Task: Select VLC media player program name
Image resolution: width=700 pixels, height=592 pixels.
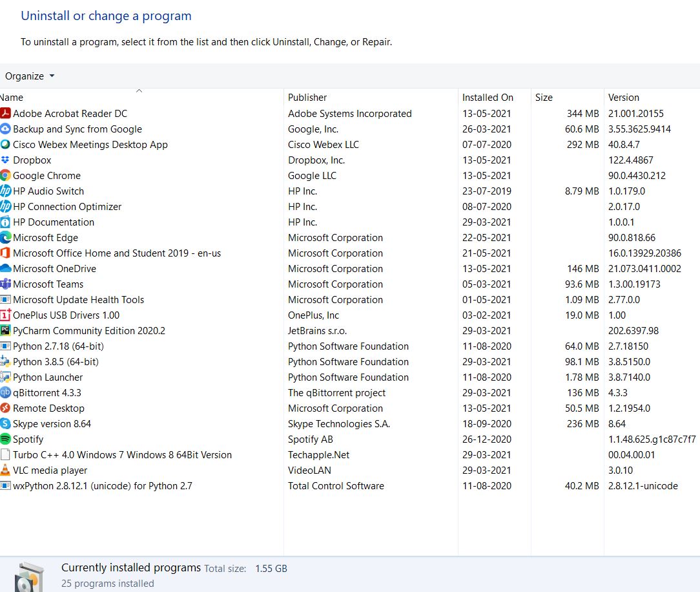Action: [50, 470]
